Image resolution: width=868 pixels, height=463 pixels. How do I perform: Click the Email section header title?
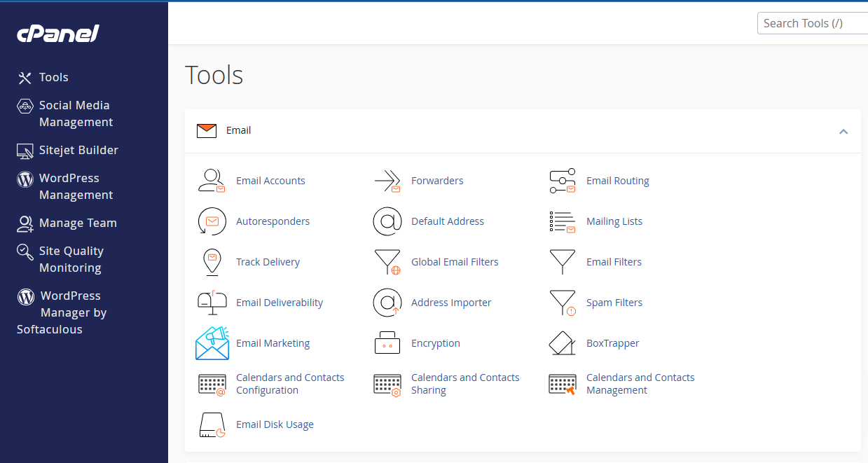pyautogui.click(x=238, y=130)
